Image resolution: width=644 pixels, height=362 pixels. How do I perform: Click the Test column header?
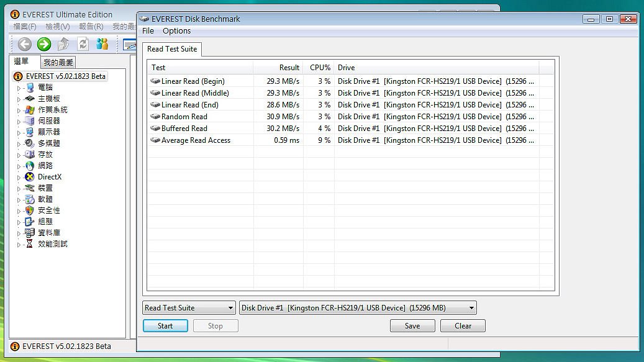[200, 67]
